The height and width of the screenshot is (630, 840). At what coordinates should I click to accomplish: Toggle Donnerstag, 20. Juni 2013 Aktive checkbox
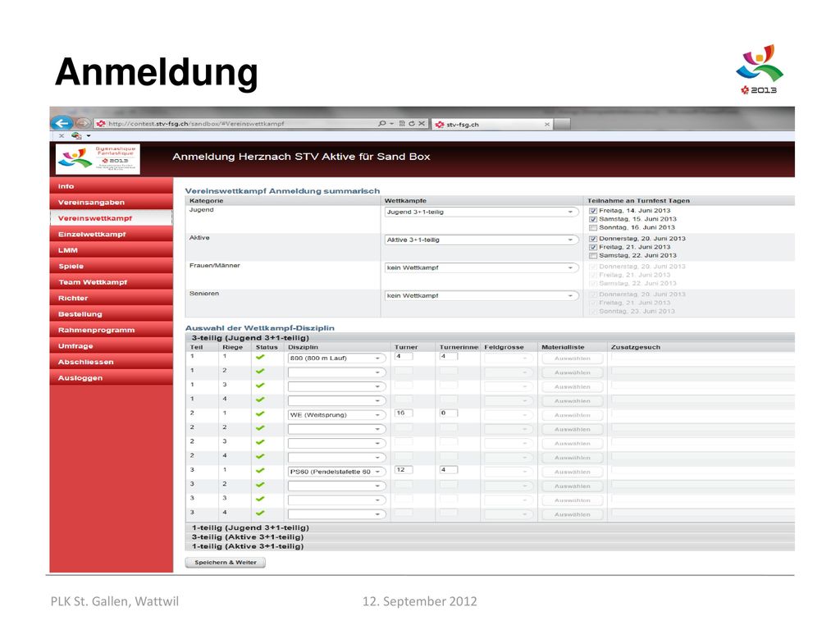click(x=593, y=239)
